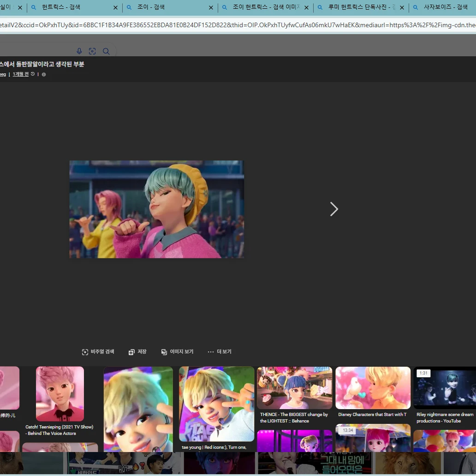Click the info circle icon beside date

44,74
